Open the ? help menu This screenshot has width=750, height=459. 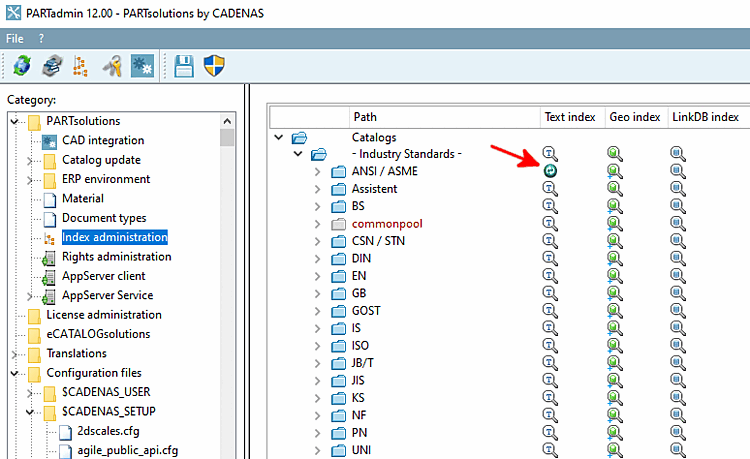pyautogui.click(x=41, y=38)
